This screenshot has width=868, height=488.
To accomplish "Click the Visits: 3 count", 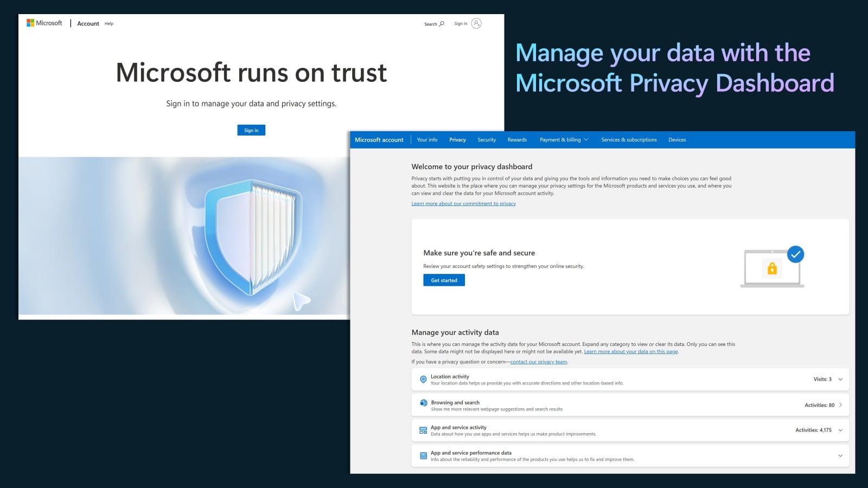I will pyautogui.click(x=822, y=380).
